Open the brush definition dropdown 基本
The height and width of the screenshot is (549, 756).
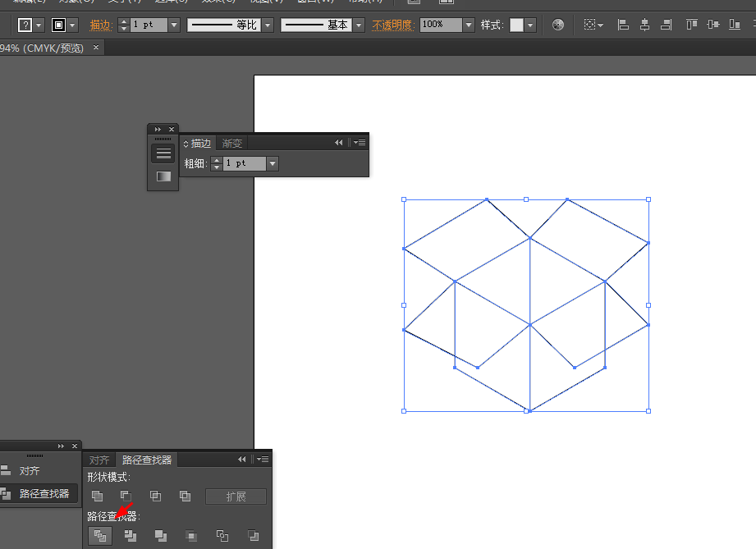click(x=357, y=25)
